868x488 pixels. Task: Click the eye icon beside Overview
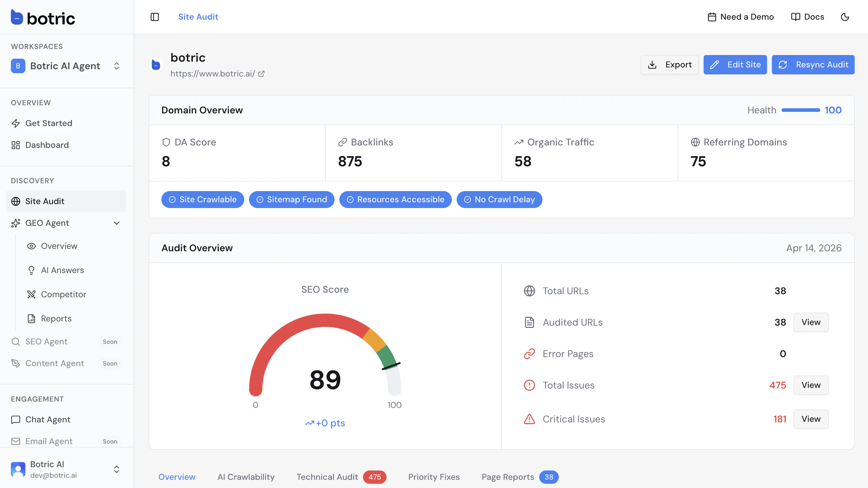click(x=31, y=246)
